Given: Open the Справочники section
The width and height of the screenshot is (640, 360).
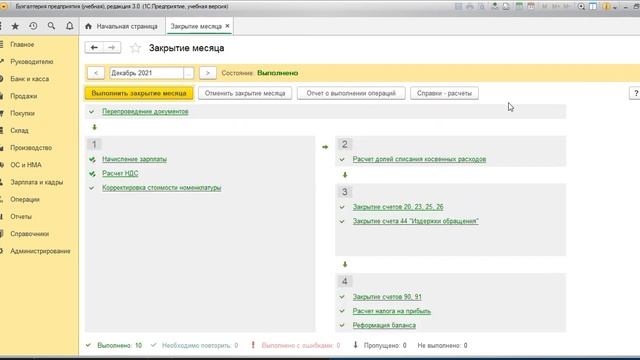Looking at the screenshot, I should [x=29, y=234].
